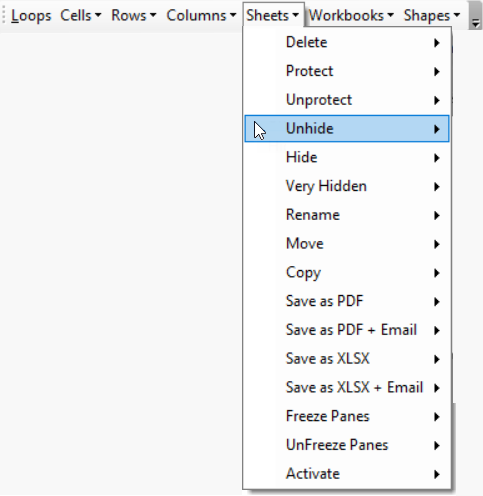Screen dimensions: 483x496
Task: Open the Workbooks dropdown menu
Action: click(351, 15)
